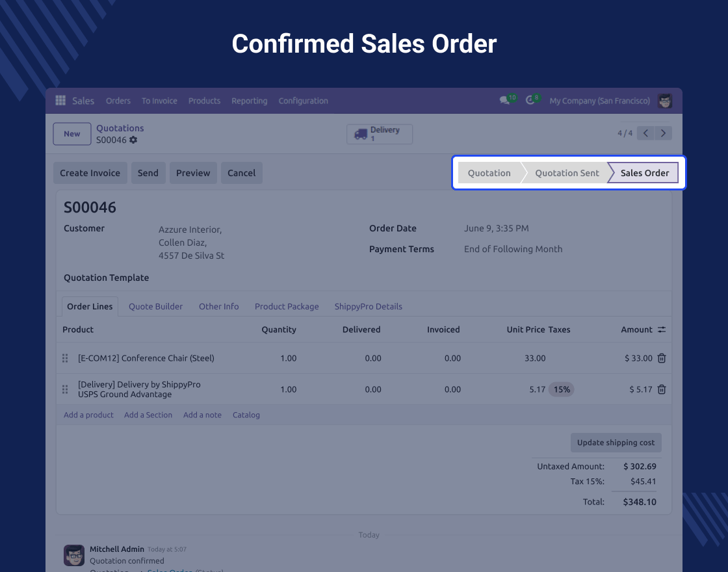Click the customer Azzure Interior field

pyautogui.click(x=191, y=242)
